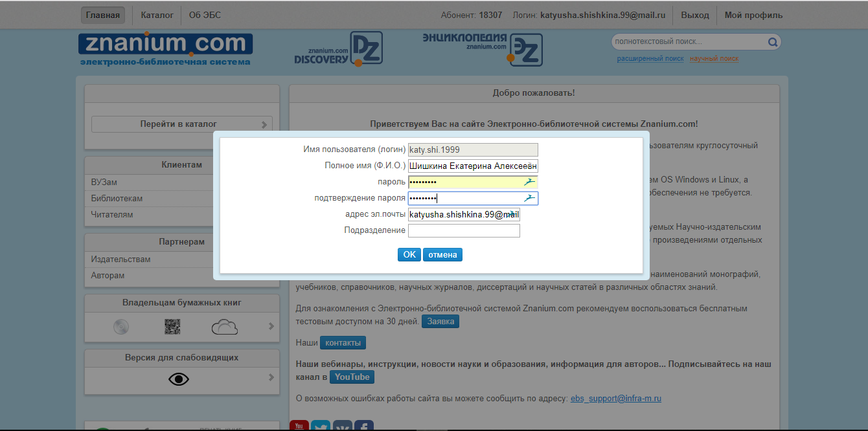Open the "Об ЭБС" menu item
The width and height of the screenshot is (868, 431).
pyautogui.click(x=203, y=15)
